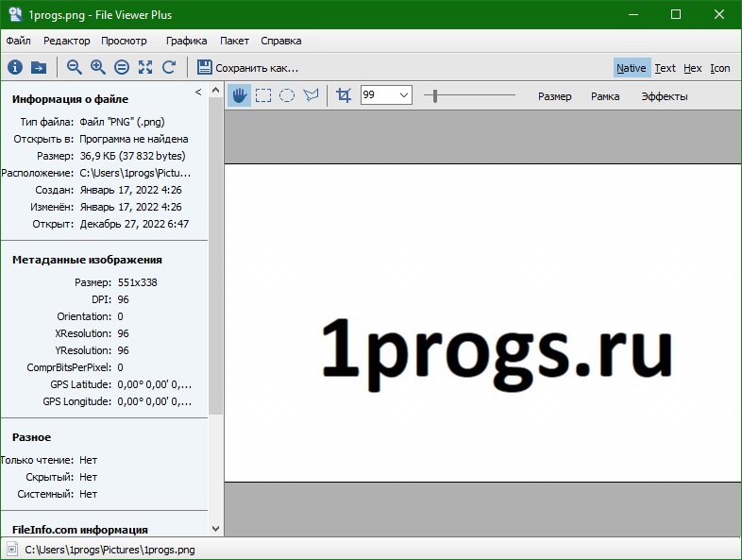Select the freeform lasso selection tool
The width and height of the screenshot is (742, 560).
pyautogui.click(x=311, y=95)
